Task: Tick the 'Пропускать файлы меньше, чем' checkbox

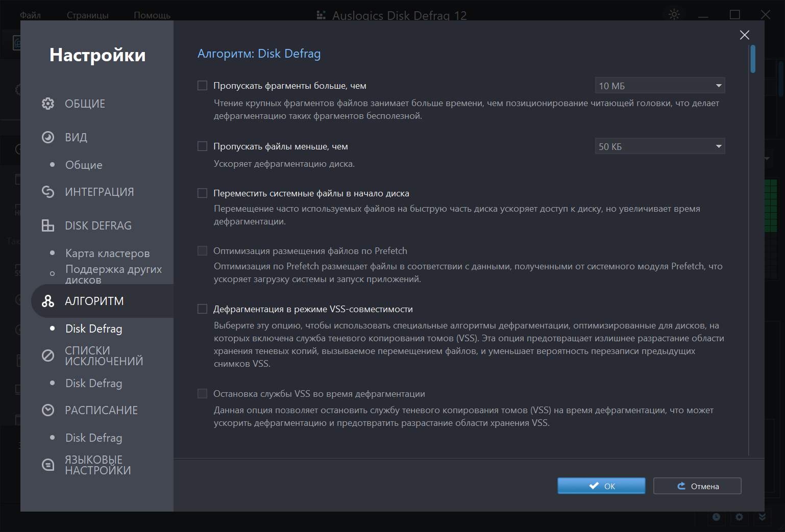Action: click(x=203, y=146)
